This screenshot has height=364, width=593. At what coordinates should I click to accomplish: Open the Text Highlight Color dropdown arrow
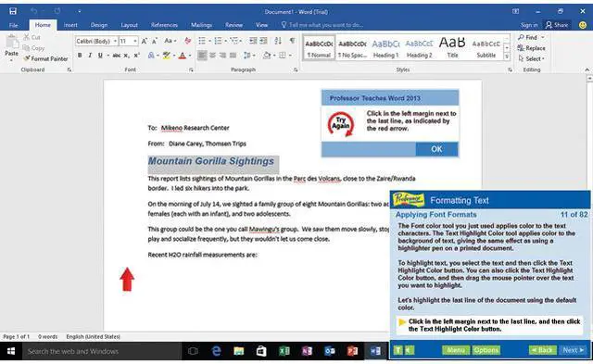(x=174, y=56)
